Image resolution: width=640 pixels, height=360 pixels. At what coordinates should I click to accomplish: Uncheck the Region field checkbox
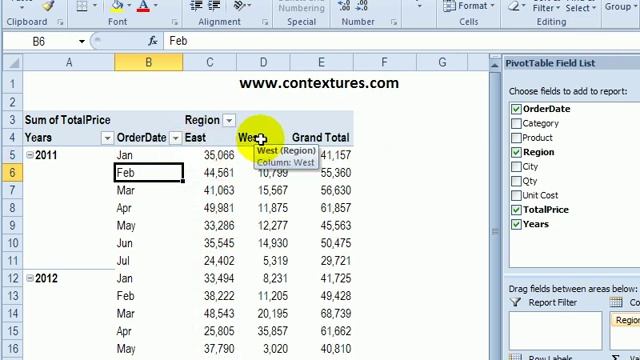click(516, 152)
